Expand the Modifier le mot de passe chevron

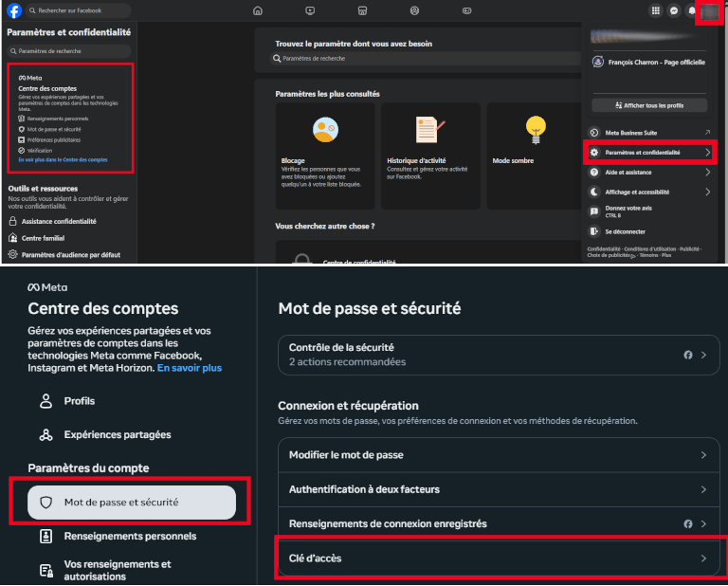704,455
